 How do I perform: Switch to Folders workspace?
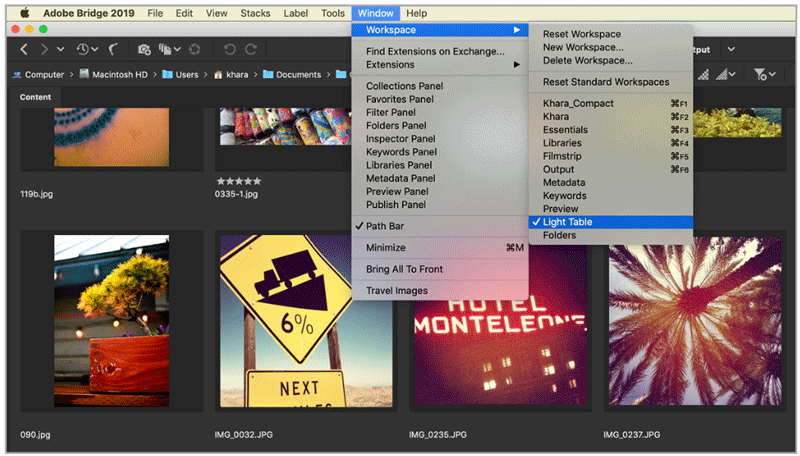611,236
